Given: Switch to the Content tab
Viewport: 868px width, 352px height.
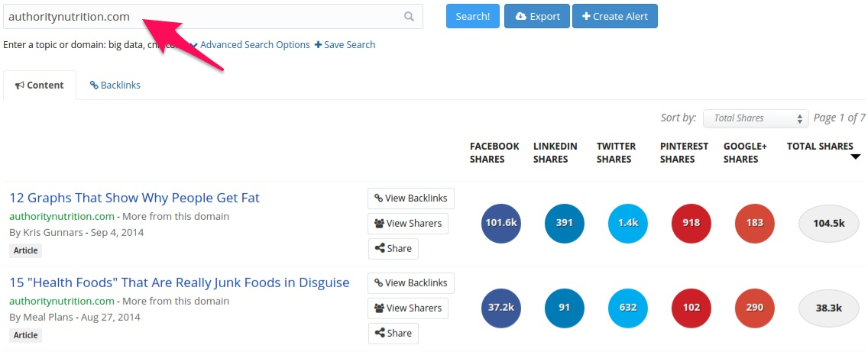Looking at the screenshot, I should [x=40, y=86].
